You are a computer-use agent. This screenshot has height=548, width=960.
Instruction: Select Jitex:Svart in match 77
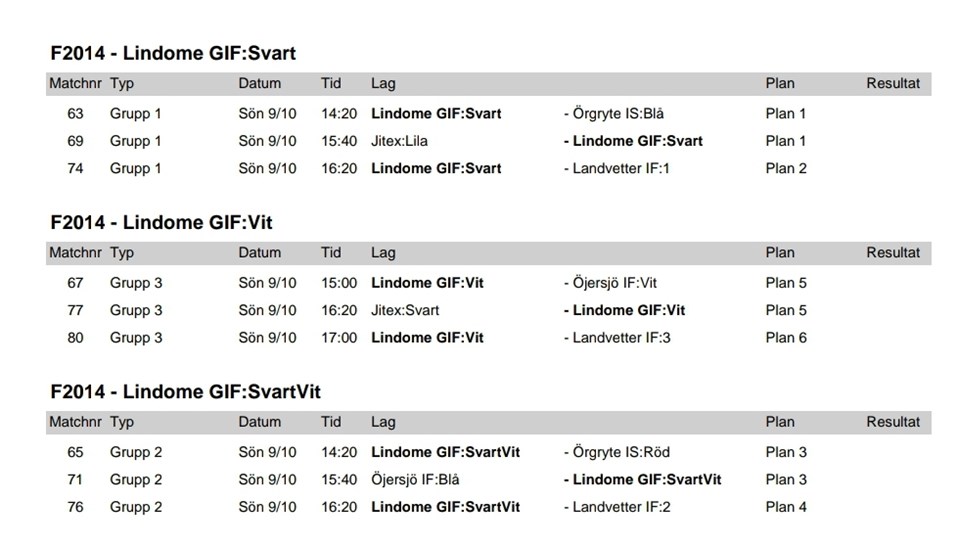click(x=405, y=310)
